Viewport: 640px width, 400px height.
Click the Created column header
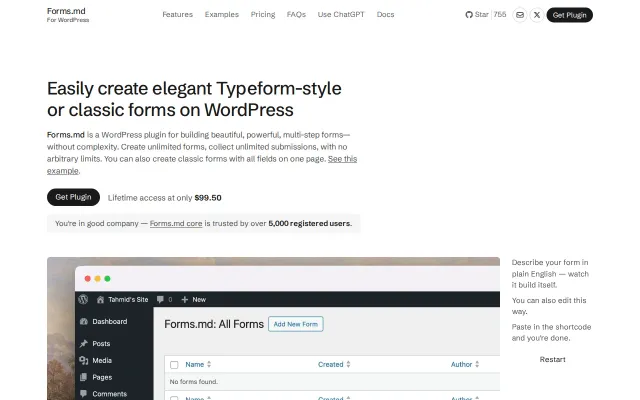coord(331,364)
